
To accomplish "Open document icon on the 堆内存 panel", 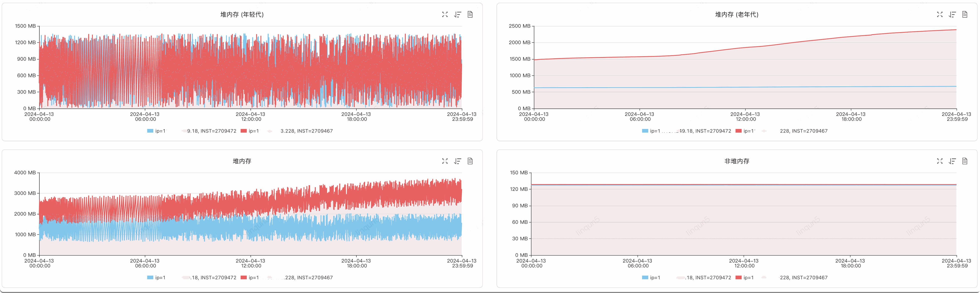I will tap(470, 161).
